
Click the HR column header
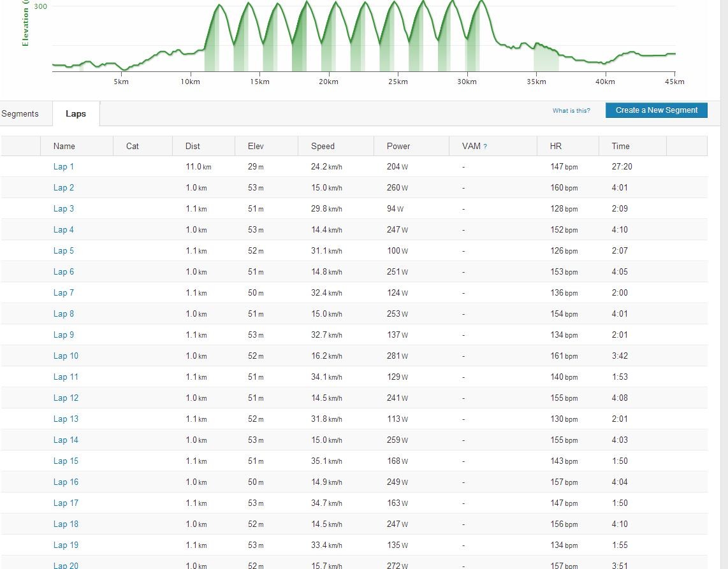(x=556, y=146)
